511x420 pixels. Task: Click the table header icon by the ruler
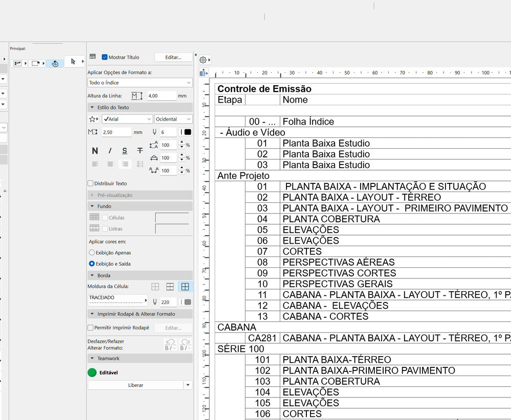204,73
